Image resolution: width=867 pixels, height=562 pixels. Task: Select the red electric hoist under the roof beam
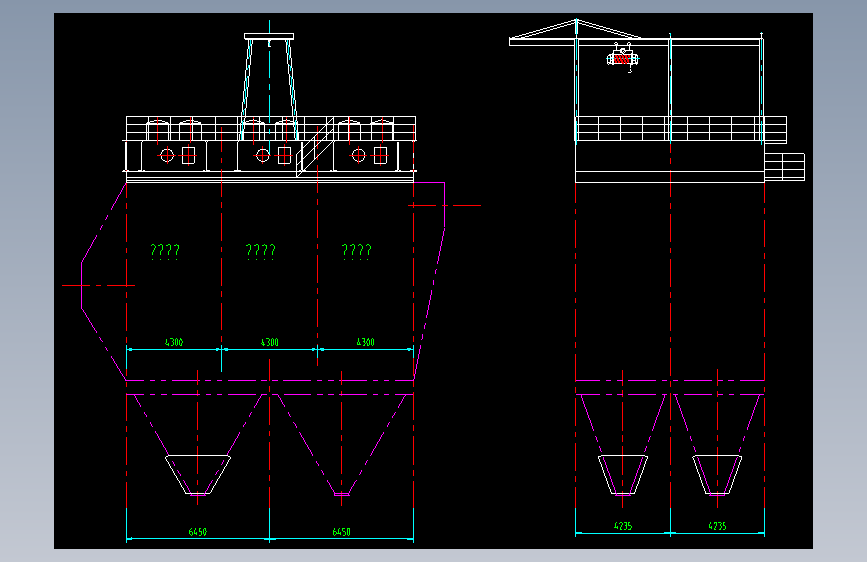623,58
